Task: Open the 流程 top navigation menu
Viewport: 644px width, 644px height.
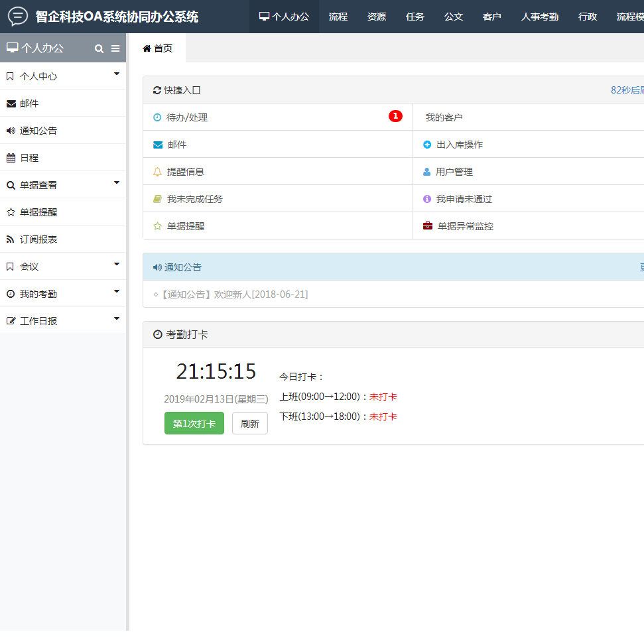Action: point(338,17)
